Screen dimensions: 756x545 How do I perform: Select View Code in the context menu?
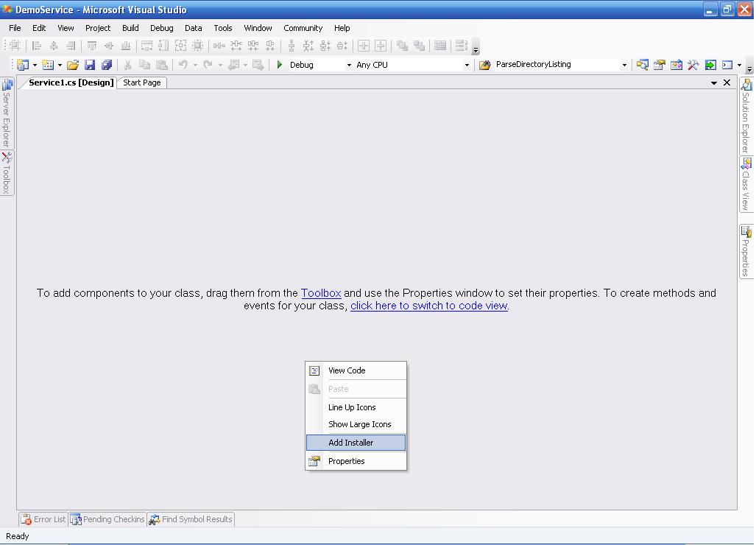click(356, 370)
